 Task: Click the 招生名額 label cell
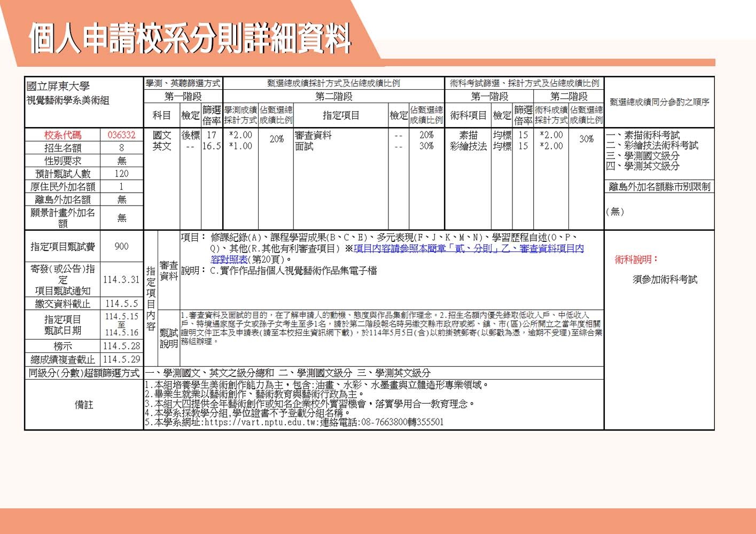63,148
